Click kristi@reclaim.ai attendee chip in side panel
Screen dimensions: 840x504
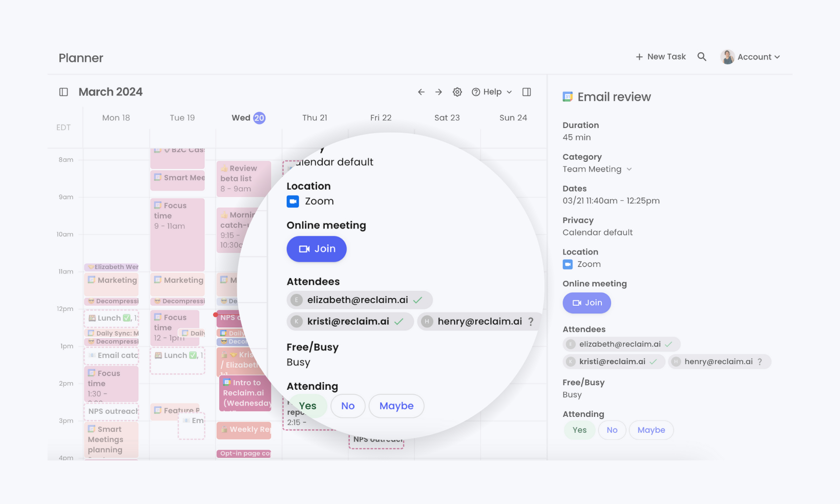(614, 362)
